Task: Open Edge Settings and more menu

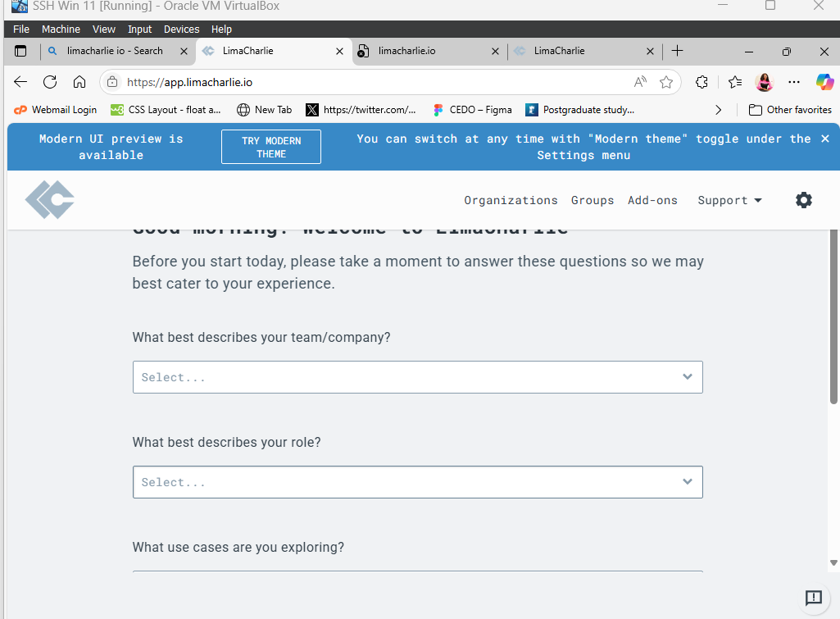Action: pyautogui.click(x=794, y=82)
